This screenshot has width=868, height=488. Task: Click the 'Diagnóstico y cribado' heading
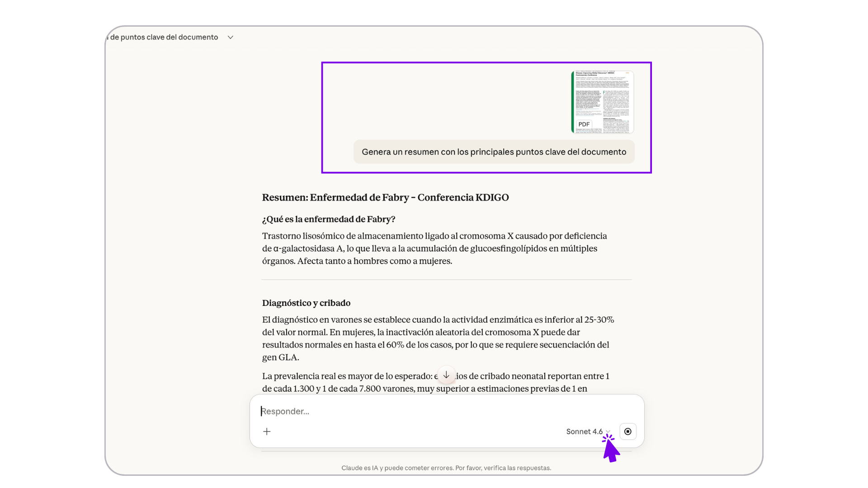[x=306, y=303]
